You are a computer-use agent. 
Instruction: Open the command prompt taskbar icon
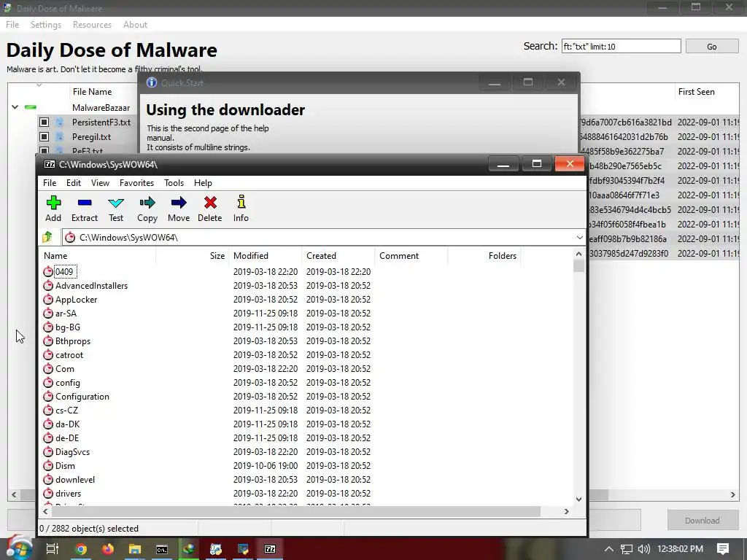[x=162, y=549]
